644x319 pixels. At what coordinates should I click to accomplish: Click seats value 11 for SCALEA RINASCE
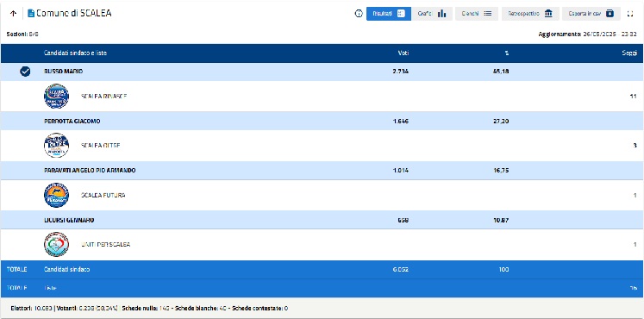(x=634, y=96)
